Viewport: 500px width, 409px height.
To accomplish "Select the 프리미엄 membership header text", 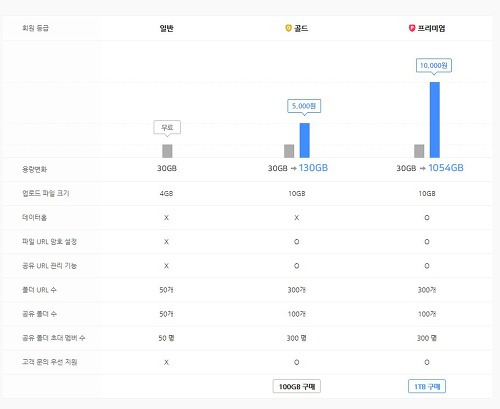I will point(431,28).
